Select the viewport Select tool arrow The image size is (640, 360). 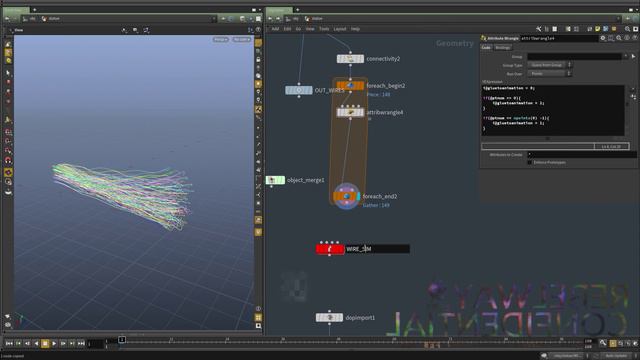[x=8, y=73]
